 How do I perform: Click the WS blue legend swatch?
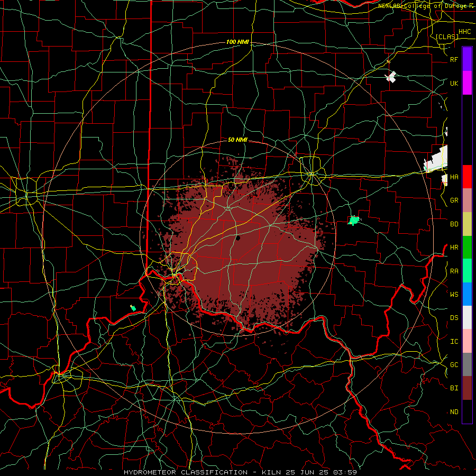pyautogui.click(x=467, y=294)
